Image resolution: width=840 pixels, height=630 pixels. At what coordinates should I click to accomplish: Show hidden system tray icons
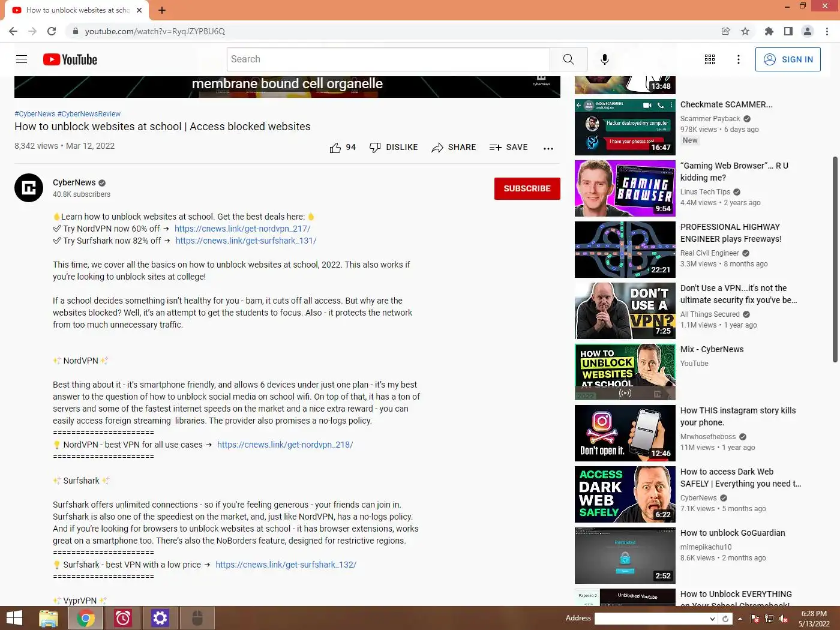pos(740,619)
